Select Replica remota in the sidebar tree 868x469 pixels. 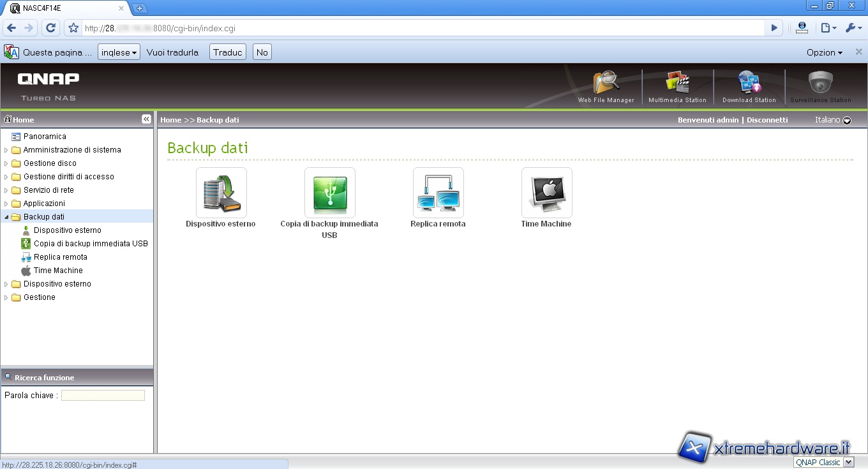[x=60, y=257]
